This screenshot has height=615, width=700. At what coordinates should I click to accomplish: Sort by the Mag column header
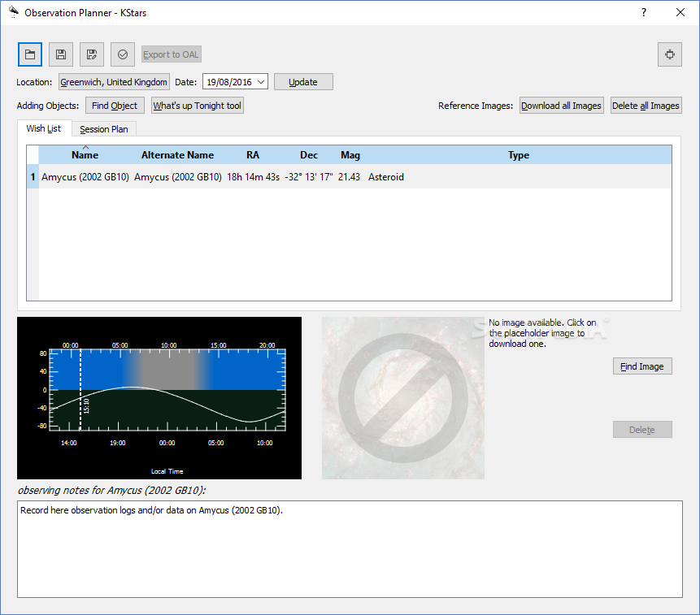(x=350, y=154)
